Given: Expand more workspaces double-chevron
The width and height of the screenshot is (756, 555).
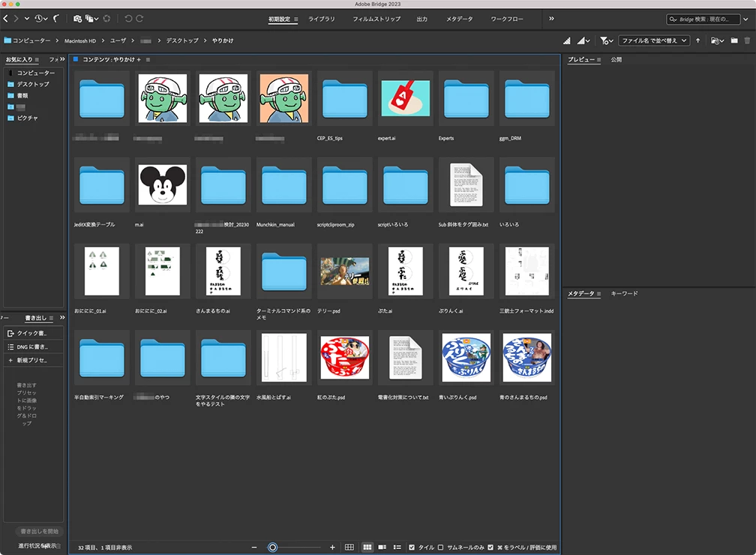Looking at the screenshot, I should (551, 19).
